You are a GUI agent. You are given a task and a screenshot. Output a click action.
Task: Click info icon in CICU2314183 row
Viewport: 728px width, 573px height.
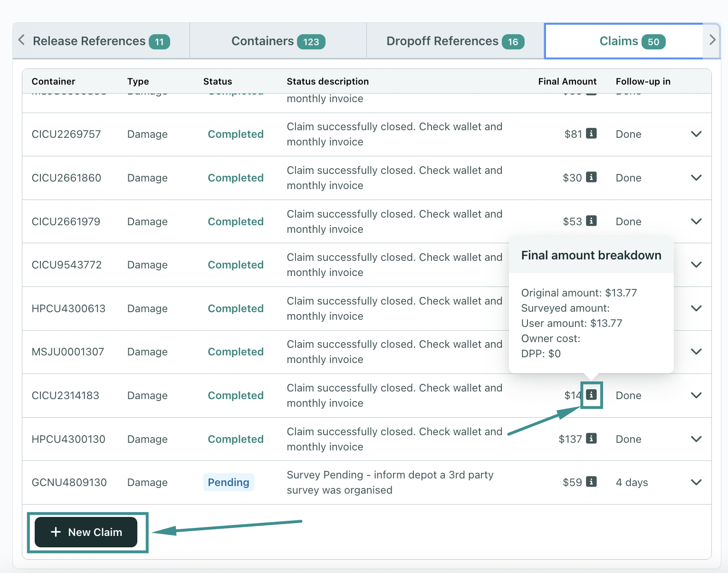click(591, 395)
